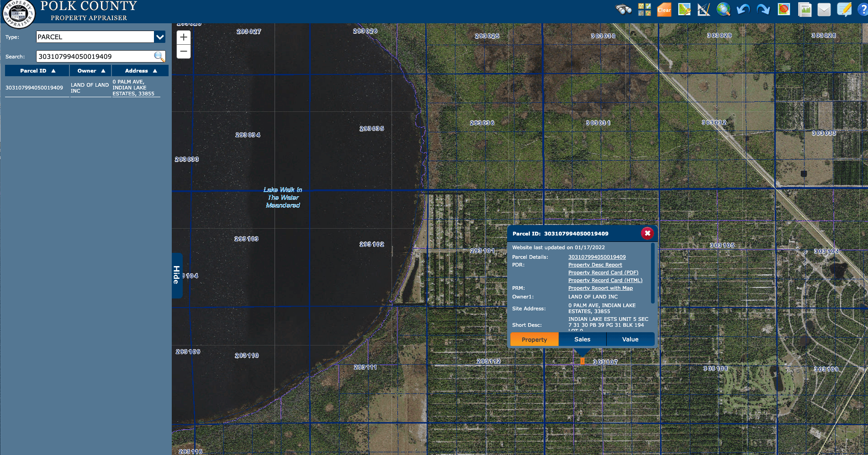Click the Search parcel input field
The image size is (868, 455).
click(95, 57)
